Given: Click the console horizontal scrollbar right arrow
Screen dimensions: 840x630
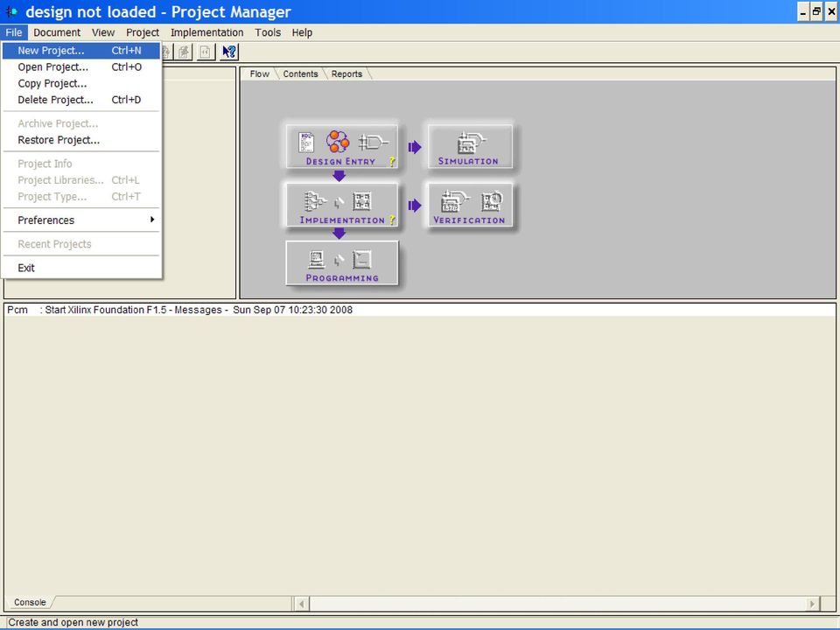Looking at the screenshot, I should pos(813,604).
